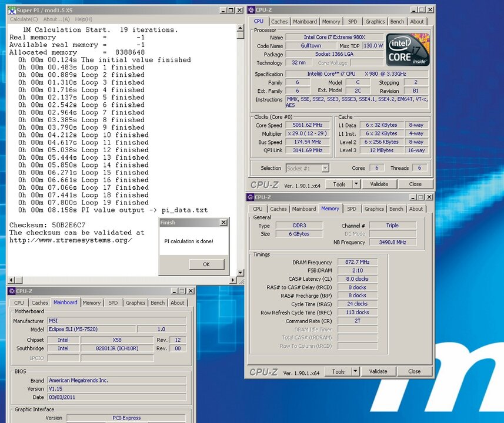Switch to Caches tab in CPU window
Viewport: 504px width, 423px height.
279,22
